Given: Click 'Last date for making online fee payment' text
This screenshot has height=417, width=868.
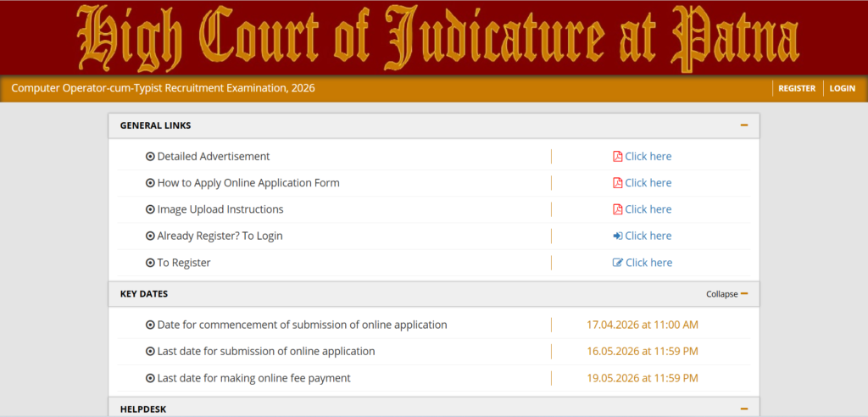Looking at the screenshot, I should coord(254,379).
